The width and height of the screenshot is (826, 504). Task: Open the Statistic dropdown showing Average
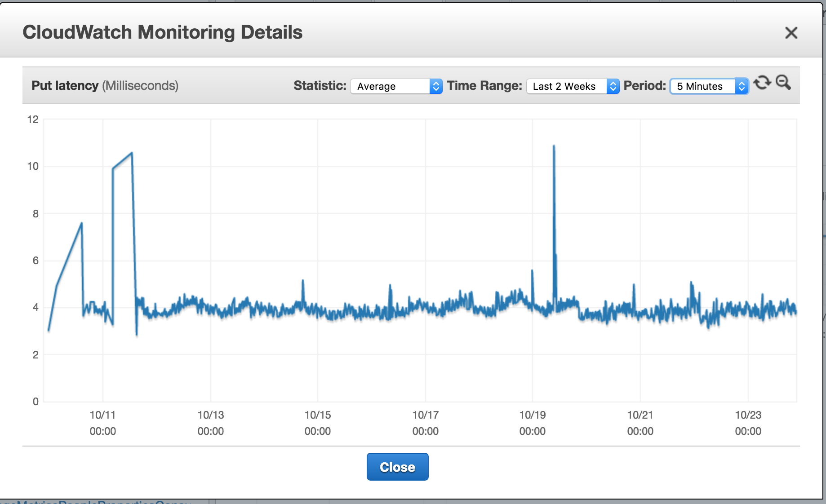coord(396,86)
